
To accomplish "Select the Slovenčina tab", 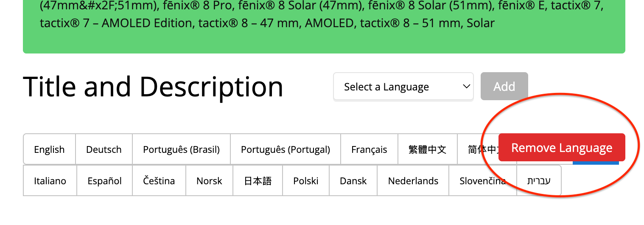I will pos(482,181).
